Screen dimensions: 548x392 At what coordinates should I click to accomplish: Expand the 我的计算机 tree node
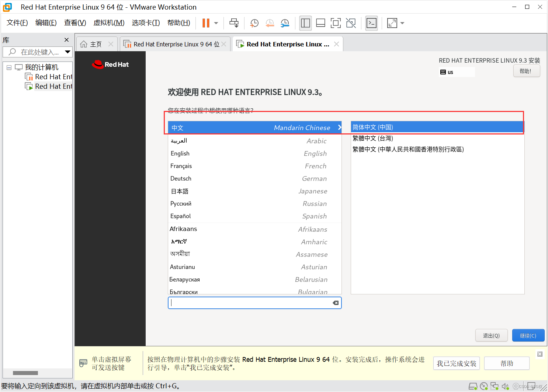(9, 67)
